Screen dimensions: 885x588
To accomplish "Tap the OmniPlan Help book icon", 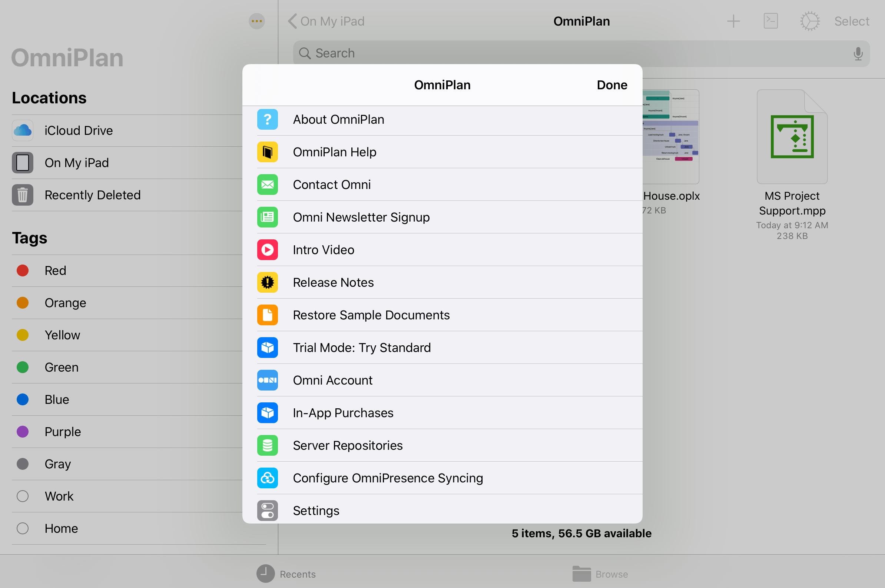I will tap(267, 152).
